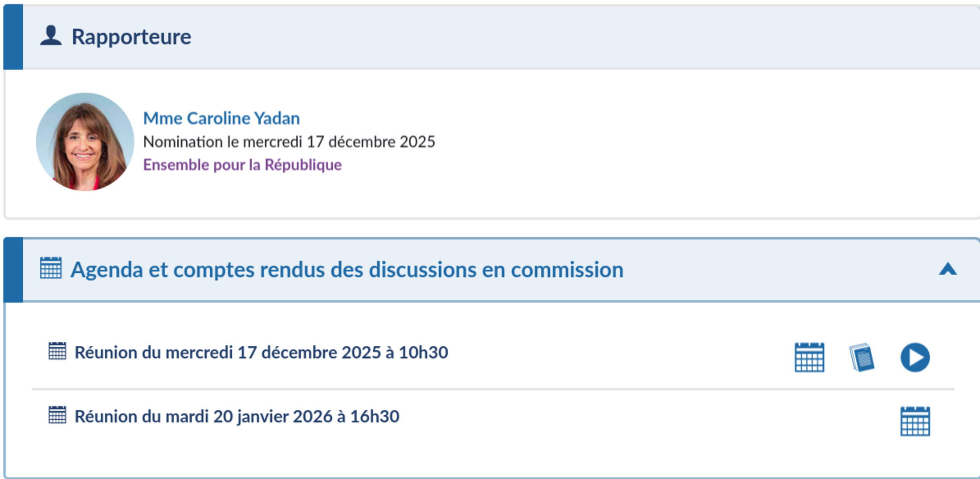The image size is (980, 479).
Task: Play the 17 décembre meeting video
Action: 915,357
